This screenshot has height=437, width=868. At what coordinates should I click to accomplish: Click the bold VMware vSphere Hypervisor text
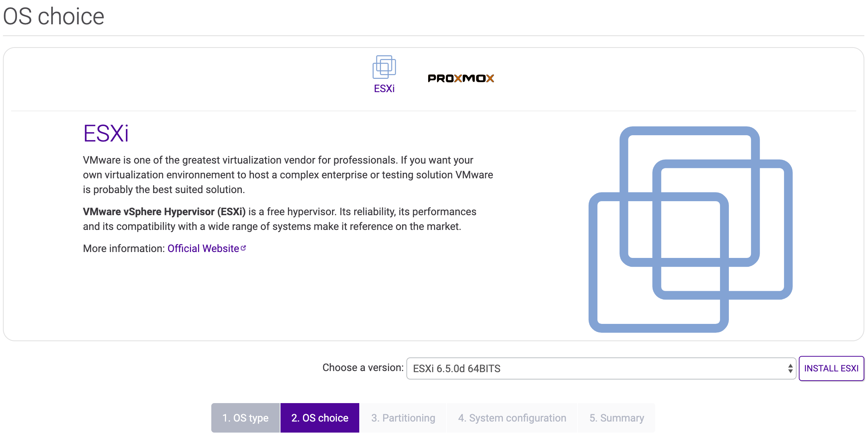[x=164, y=211]
